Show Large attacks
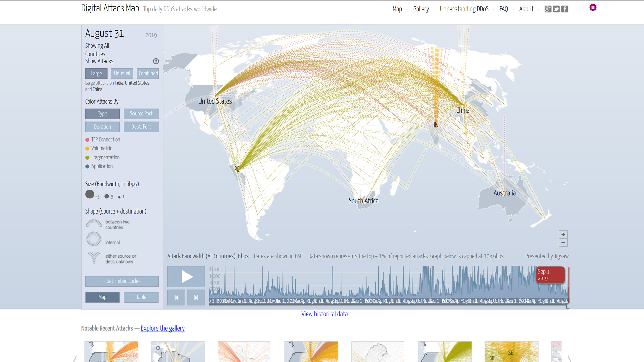 pyautogui.click(x=96, y=73)
